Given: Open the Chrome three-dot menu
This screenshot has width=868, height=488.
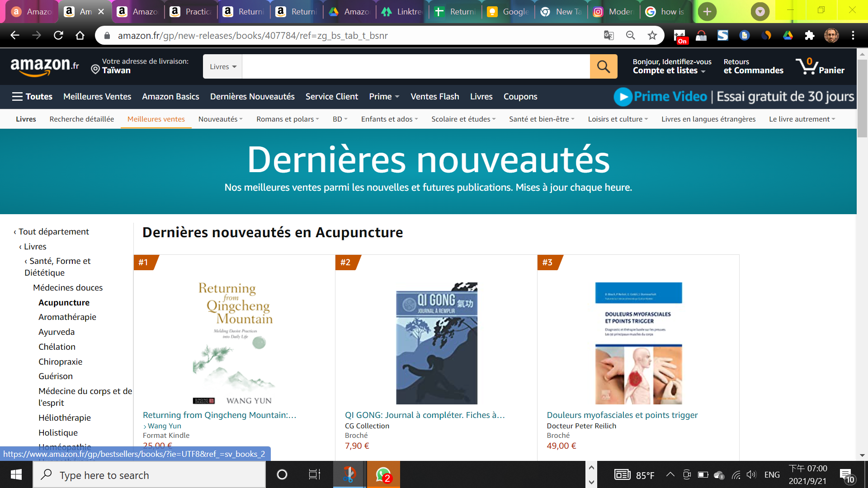Looking at the screenshot, I should 853,35.
